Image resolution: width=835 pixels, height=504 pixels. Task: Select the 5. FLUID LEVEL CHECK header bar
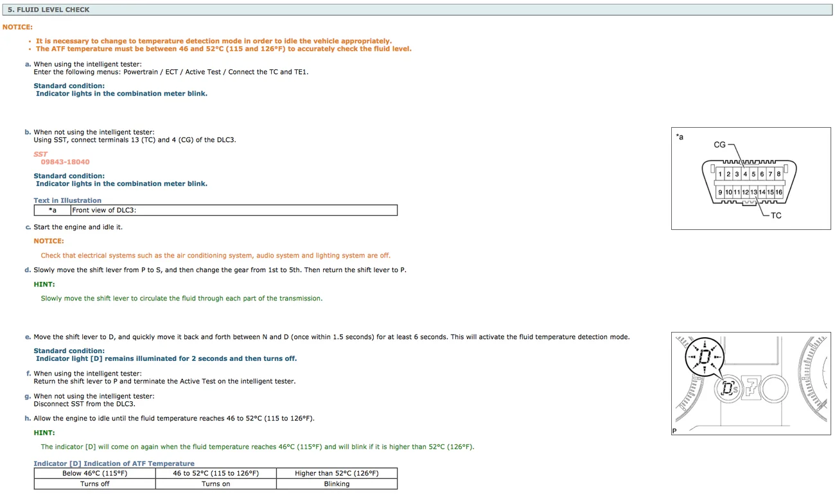(418, 10)
